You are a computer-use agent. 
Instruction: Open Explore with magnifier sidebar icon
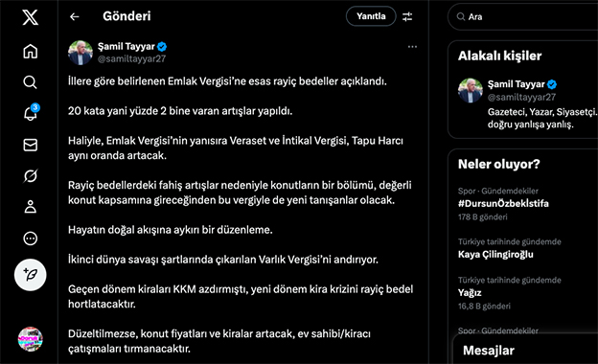[x=30, y=82]
